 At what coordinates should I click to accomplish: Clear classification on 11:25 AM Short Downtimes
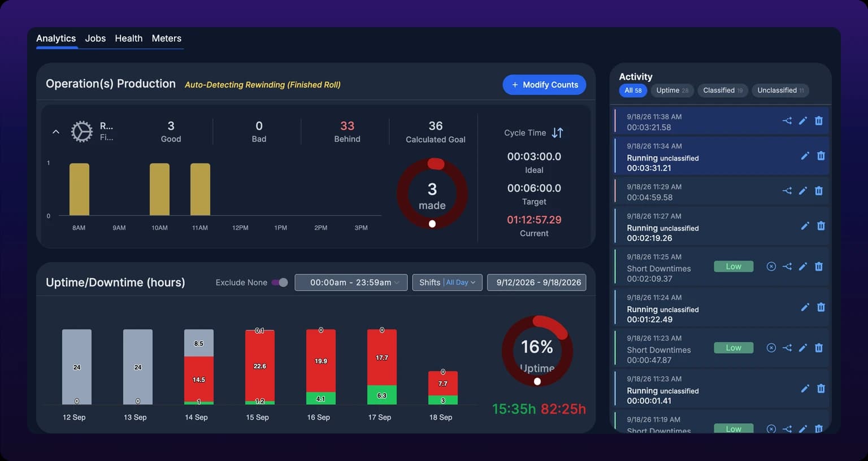point(771,266)
